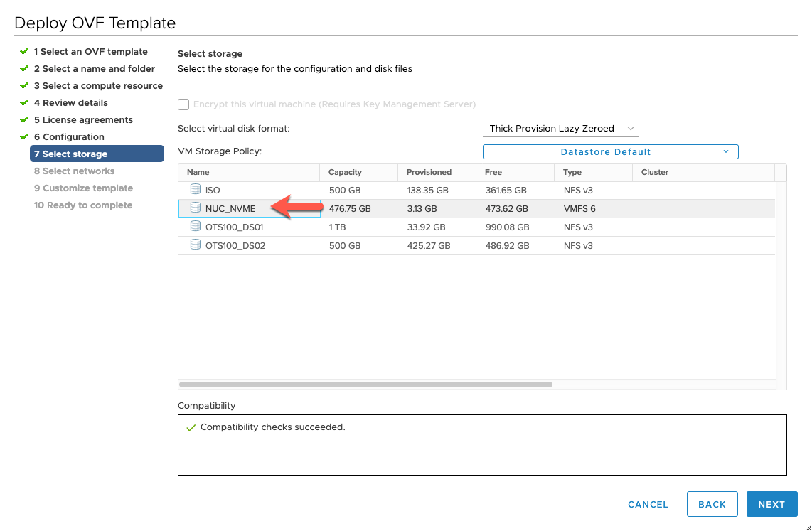
Task: Click the BACK button
Action: coord(712,504)
